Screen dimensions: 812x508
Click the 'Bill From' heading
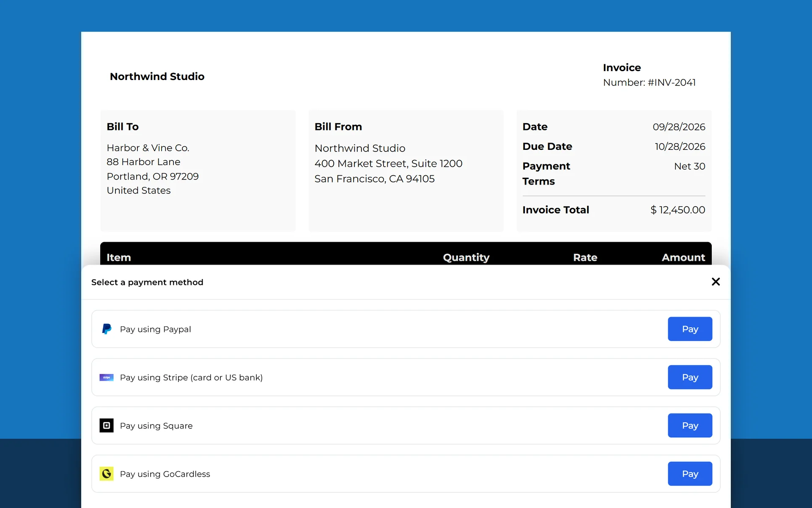click(x=338, y=127)
